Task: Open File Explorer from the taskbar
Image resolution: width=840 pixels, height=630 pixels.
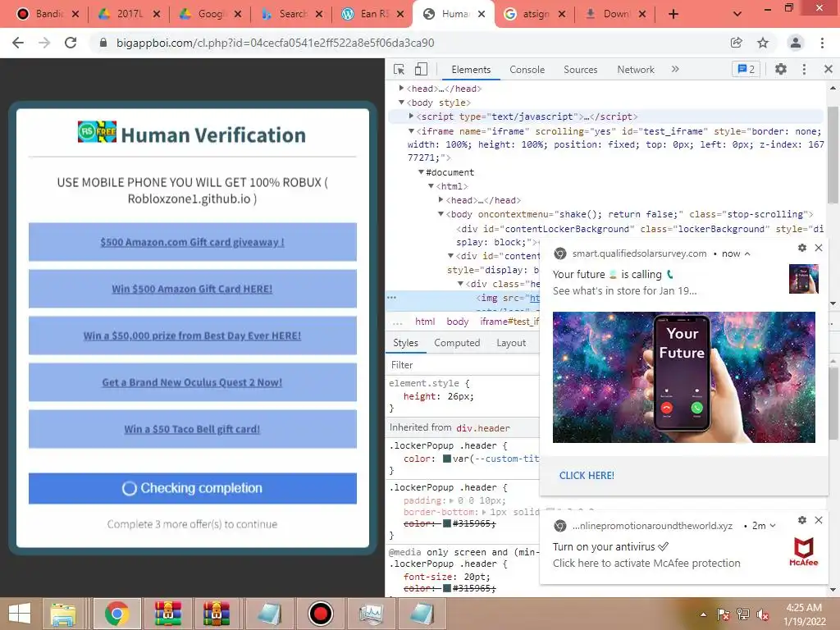Action: pyautogui.click(x=63, y=614)
